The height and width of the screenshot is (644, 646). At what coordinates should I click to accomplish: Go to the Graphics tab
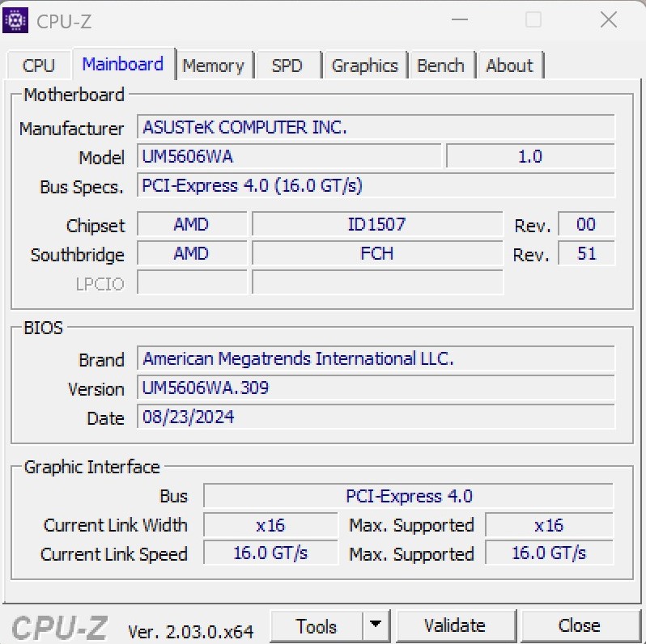pyautogui.click(x=365, y=66)
